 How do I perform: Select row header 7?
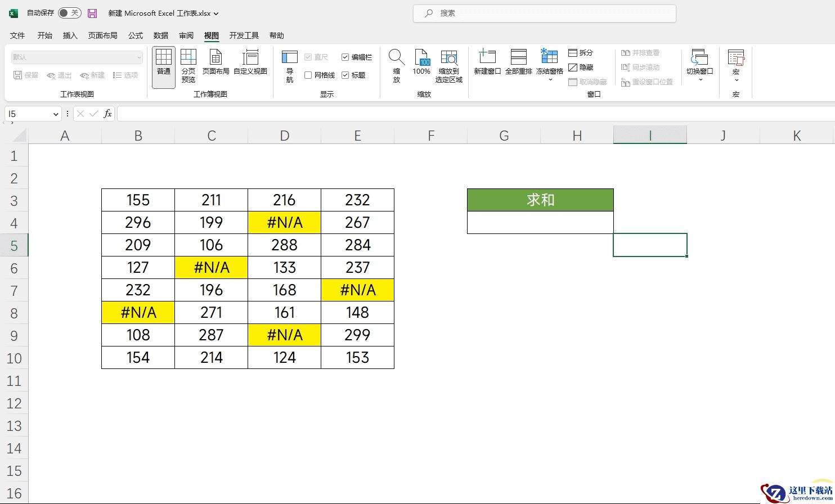(x=14, y=290)
